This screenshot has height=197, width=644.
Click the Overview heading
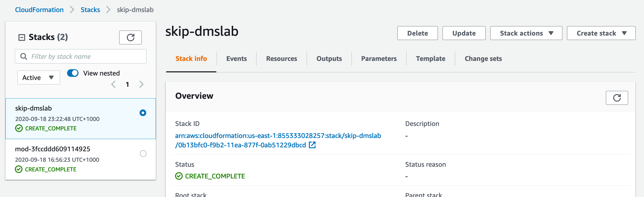194,96
